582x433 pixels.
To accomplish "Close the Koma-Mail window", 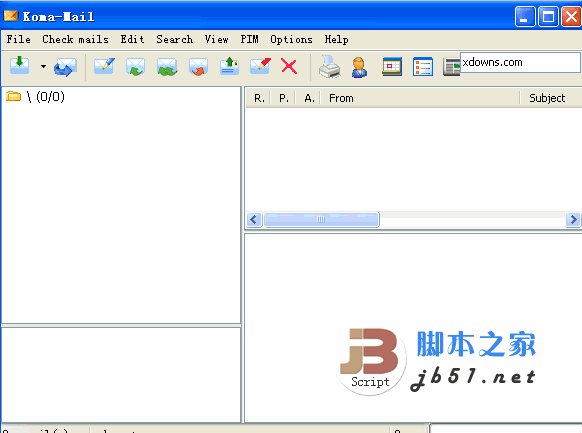I will [x=571, y=17].
